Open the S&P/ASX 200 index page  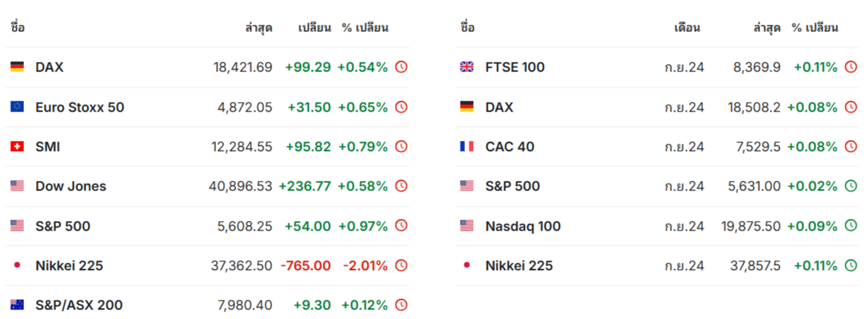(x=79, y=305)
